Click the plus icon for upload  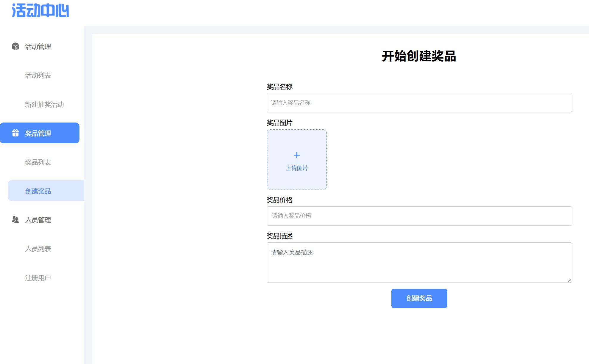(x=297, y=155)
